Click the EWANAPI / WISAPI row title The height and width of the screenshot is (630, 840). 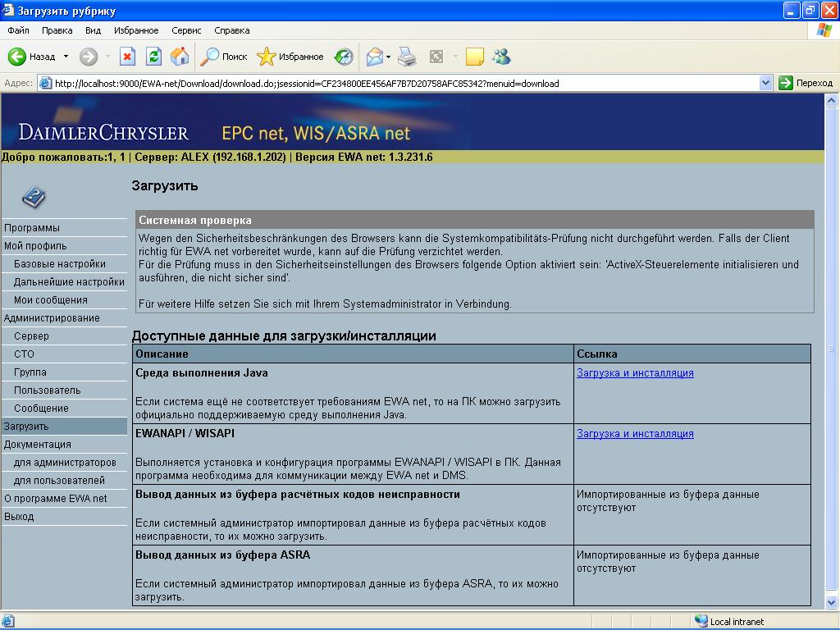(185, 433)
